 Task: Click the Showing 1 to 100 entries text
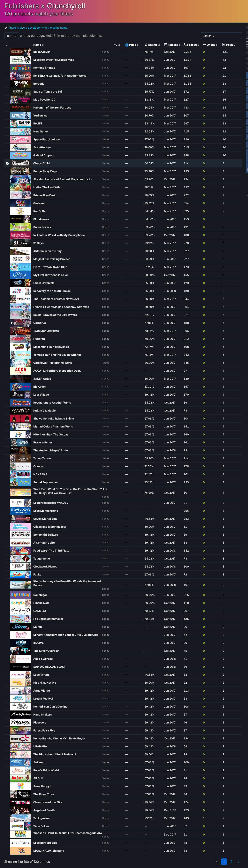tap(27, 862)
